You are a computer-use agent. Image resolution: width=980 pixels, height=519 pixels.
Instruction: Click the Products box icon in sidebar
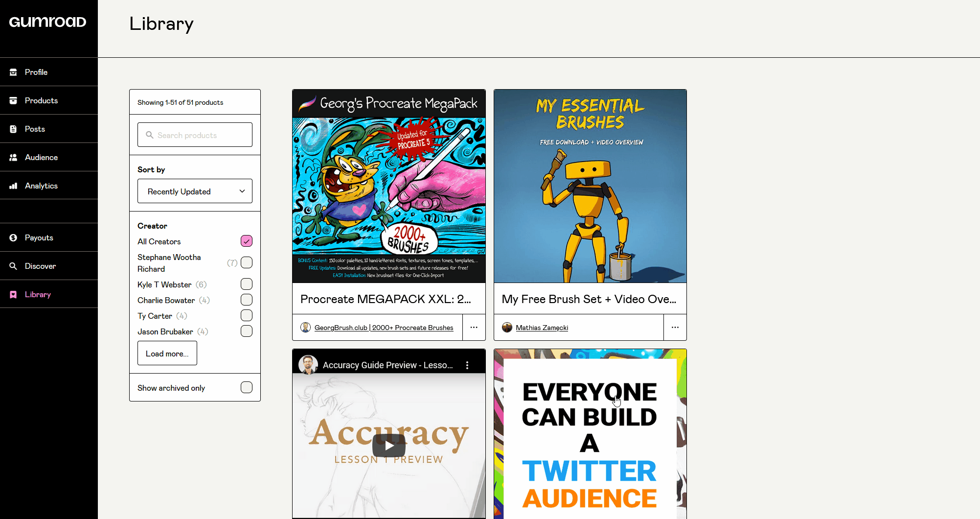tap(13, 100)
